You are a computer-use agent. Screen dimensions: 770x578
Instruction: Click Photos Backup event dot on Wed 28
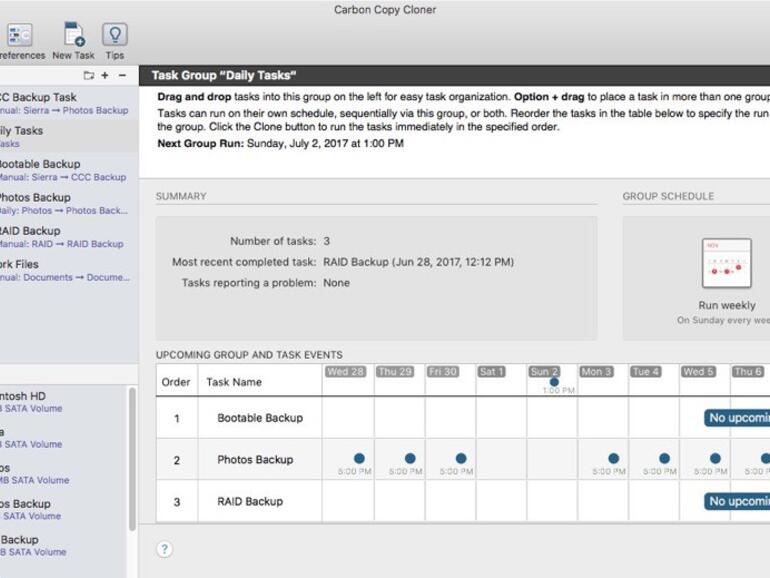(359, 458)
